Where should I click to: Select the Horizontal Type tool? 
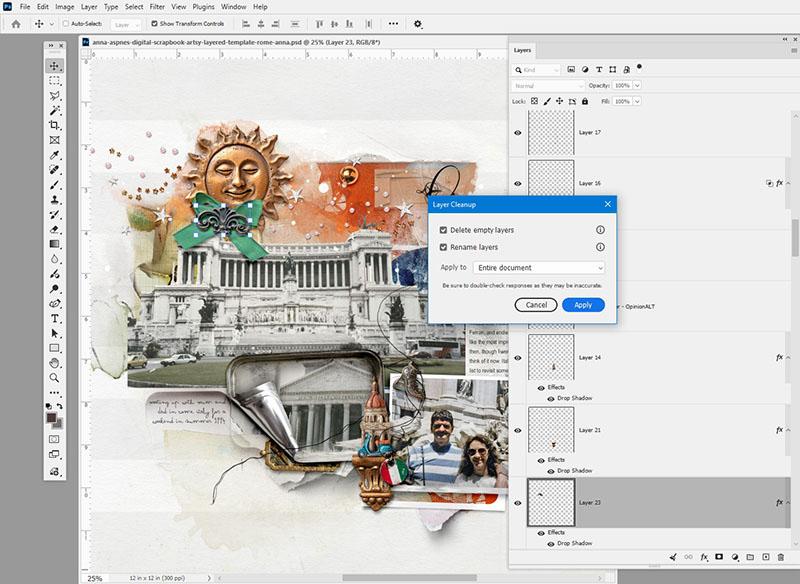coord(54,318)
